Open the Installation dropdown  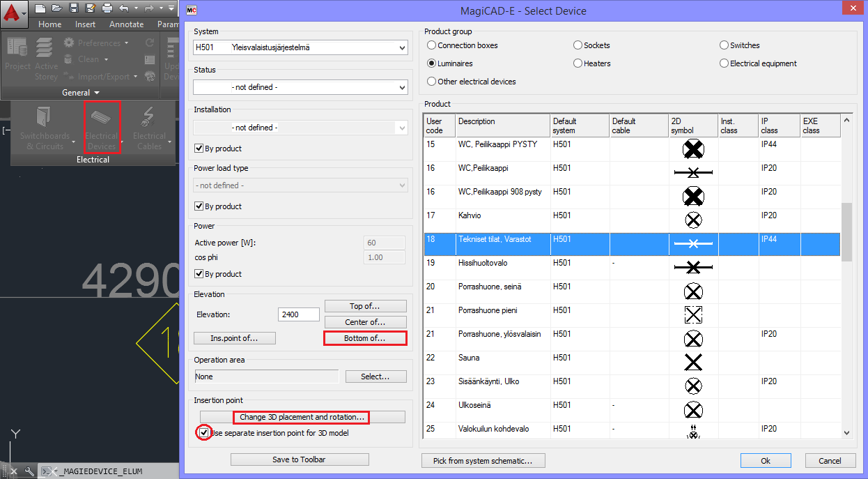pos(300,128)
